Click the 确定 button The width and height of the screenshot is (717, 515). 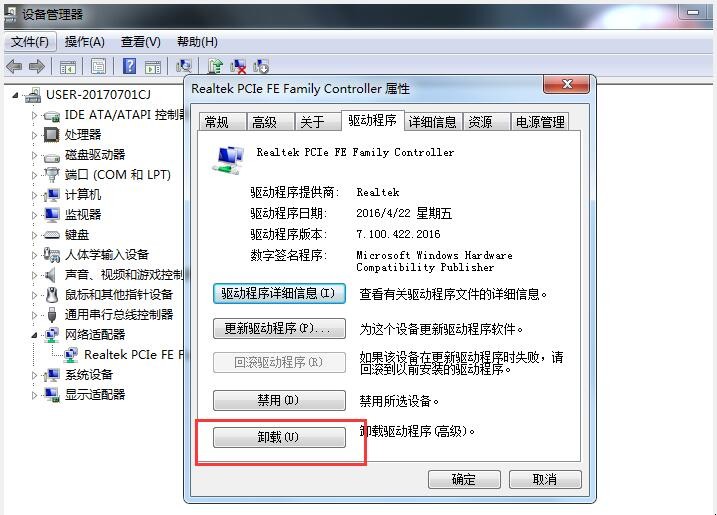pos(464,479)
